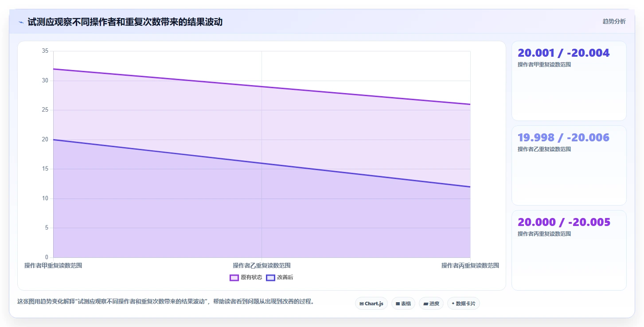Image resolution: width=644 pixels, height=327 pixels.
Task: Select the 19.998 / -20.006 data card
Action: pyautogui.click(x=569, y=165)
